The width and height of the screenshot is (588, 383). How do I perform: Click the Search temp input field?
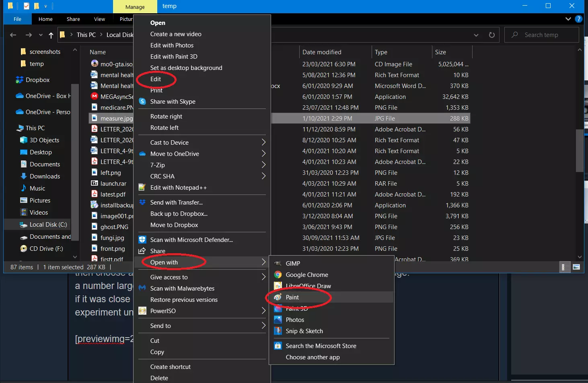click(x=541, y=35)
